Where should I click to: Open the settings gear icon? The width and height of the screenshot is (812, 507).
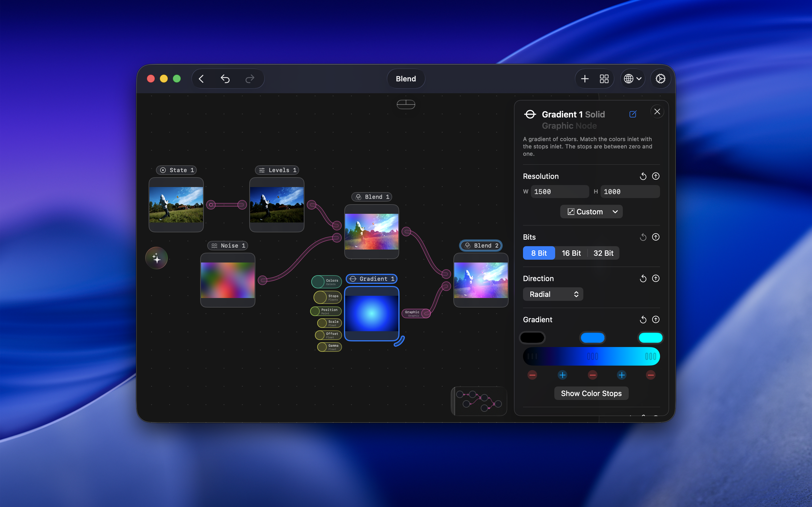tap(660, 79)
